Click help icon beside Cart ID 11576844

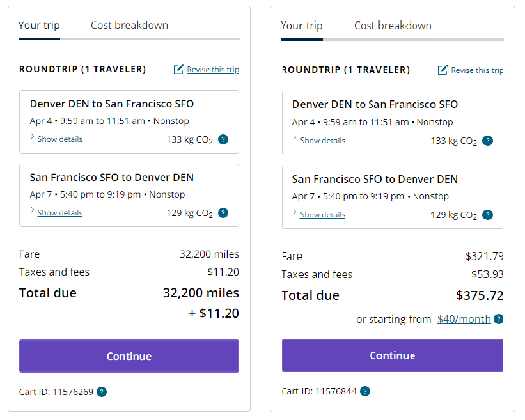click(364, 391)
